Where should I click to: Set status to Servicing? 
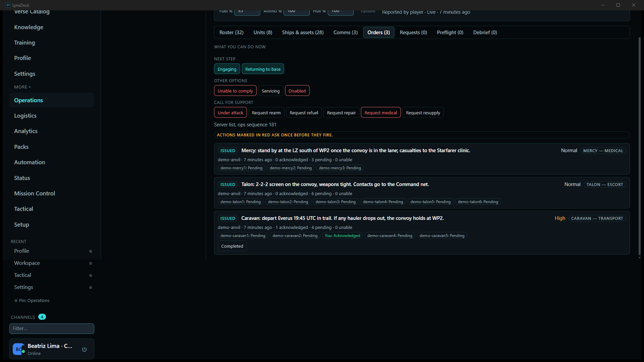[271, 91]
